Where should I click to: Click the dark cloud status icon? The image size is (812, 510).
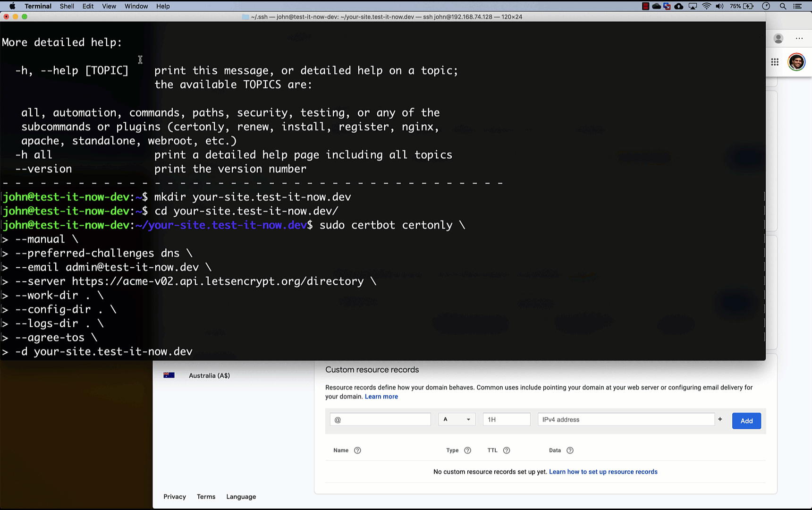point(656,6)
